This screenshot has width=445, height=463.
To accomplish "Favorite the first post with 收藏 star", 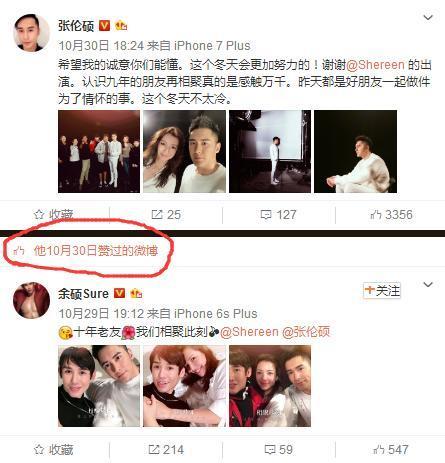I will [x=53, y=215].
